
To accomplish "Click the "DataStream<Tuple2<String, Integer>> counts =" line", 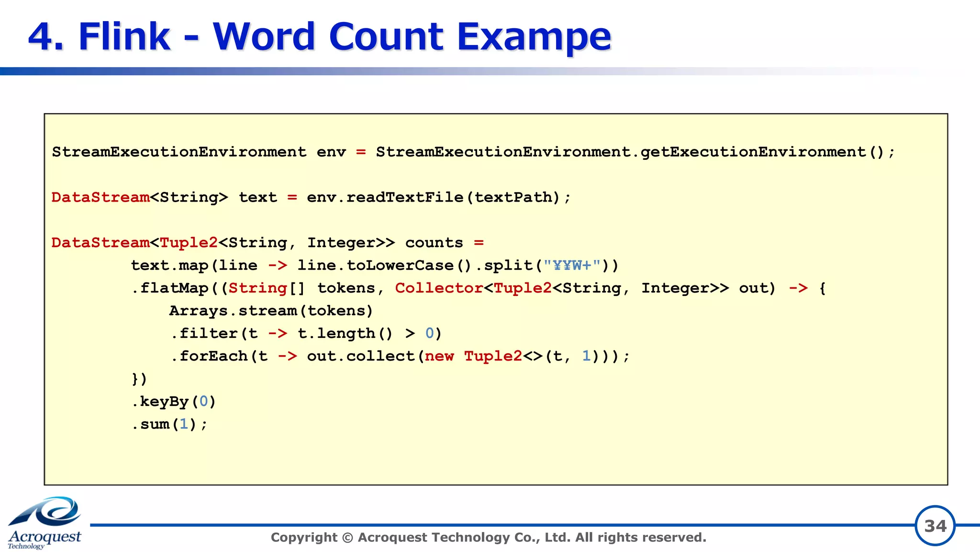I will [268, 243].
